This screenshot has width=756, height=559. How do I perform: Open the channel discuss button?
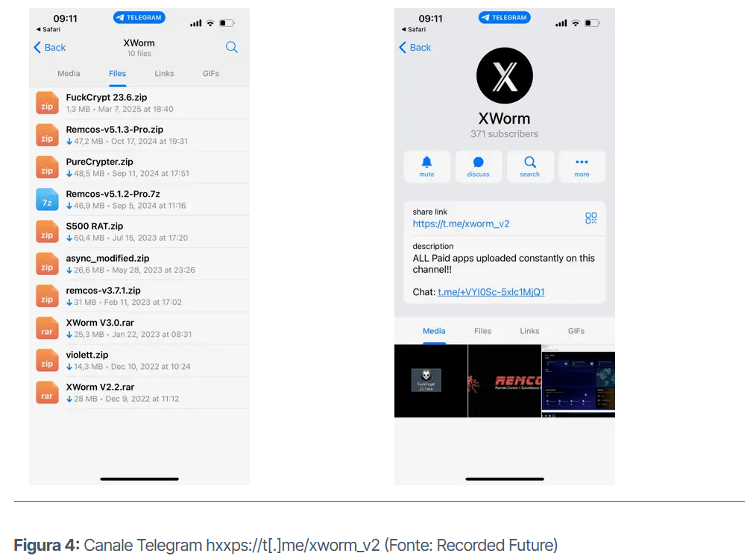(479, 167)
